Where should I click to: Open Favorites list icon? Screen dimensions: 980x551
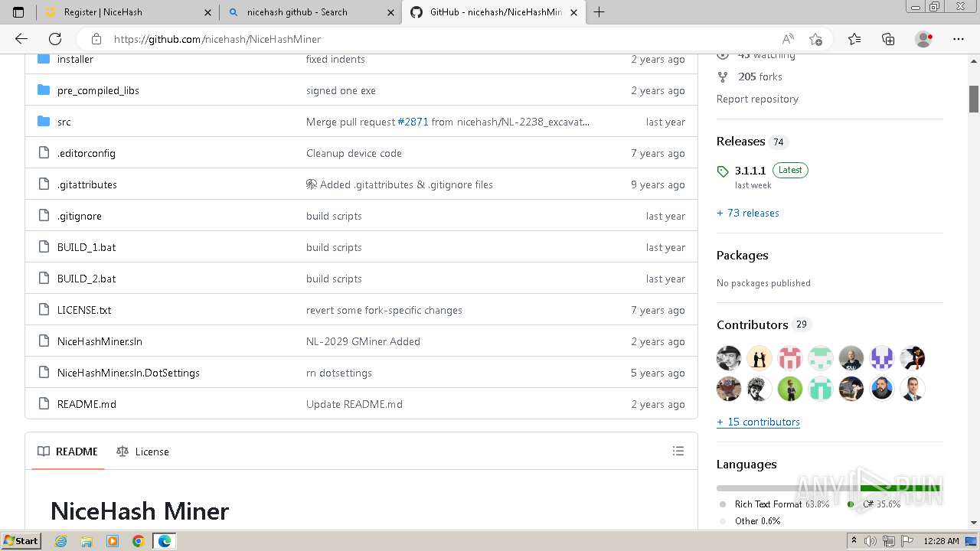(854, 39)
